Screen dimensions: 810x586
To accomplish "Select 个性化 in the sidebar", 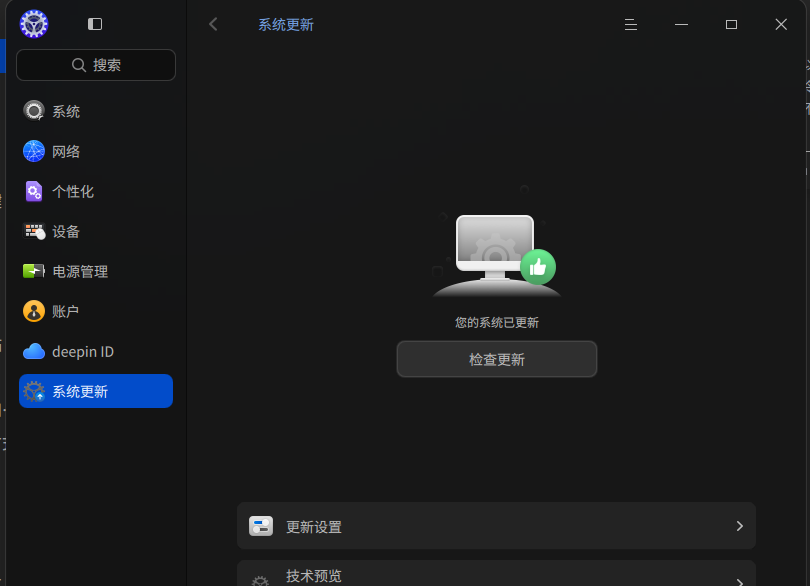I will tap(96, 191).
